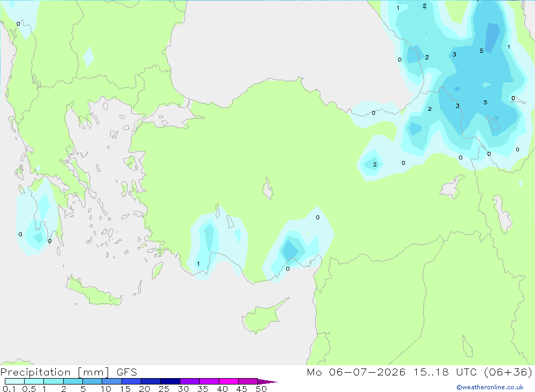
Task: Click the 'Precipitation [mm] GFS' title
Action: 68,372
